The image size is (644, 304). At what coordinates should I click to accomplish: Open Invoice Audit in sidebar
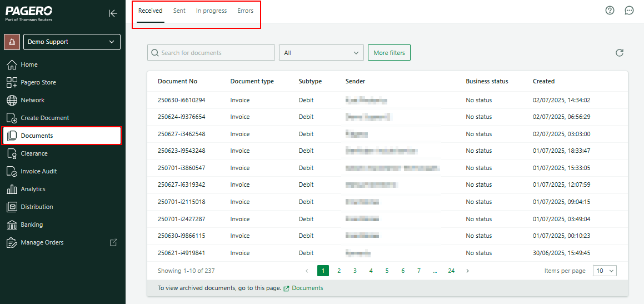38,171
